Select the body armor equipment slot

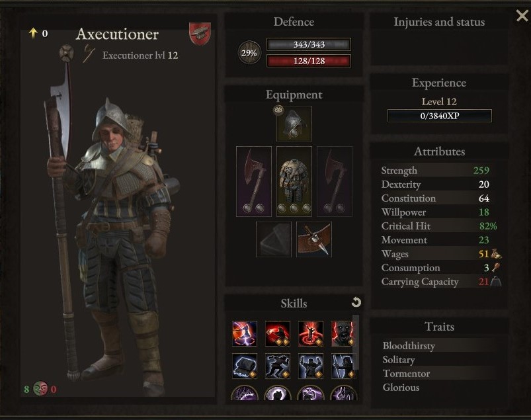click(294, 181)
